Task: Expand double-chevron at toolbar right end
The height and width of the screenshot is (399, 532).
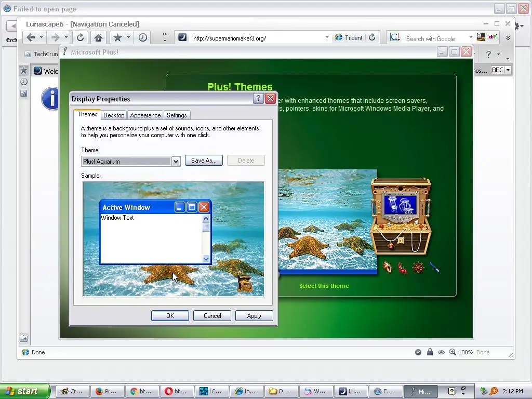Action: point(508,37)
